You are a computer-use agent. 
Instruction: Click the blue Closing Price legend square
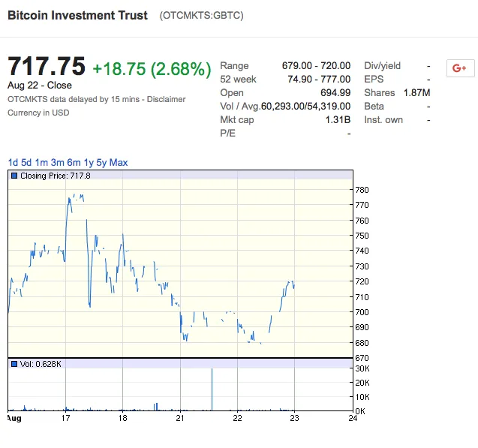coord(14,176)
